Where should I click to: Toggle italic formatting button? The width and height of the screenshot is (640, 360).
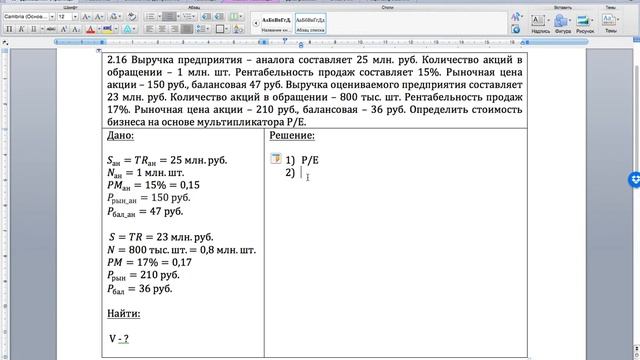tap(21, 29)
